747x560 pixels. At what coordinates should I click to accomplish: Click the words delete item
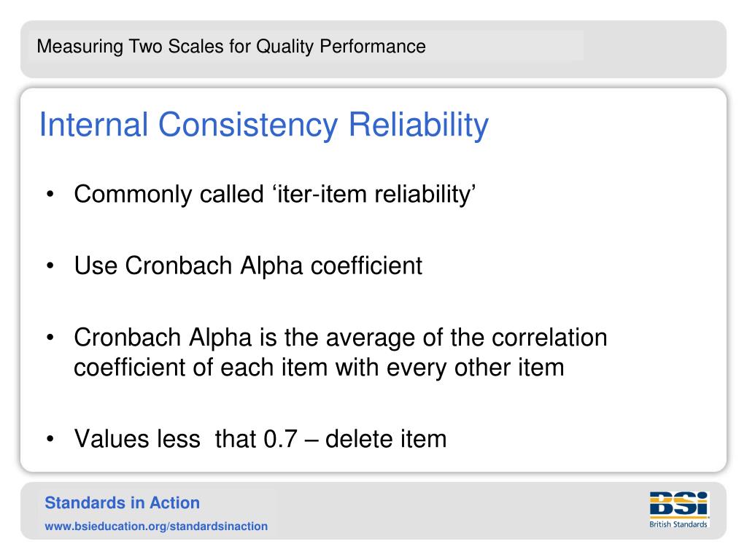point(386,438)
